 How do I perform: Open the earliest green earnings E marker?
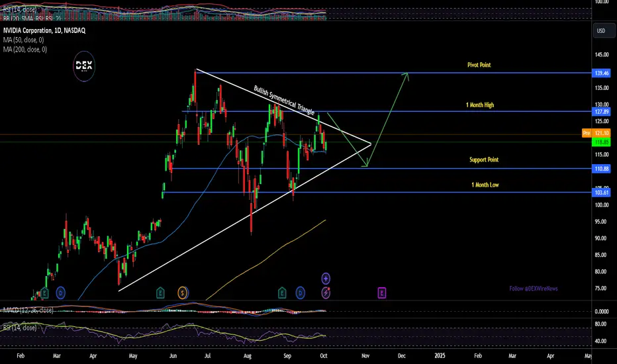(44, 293)
